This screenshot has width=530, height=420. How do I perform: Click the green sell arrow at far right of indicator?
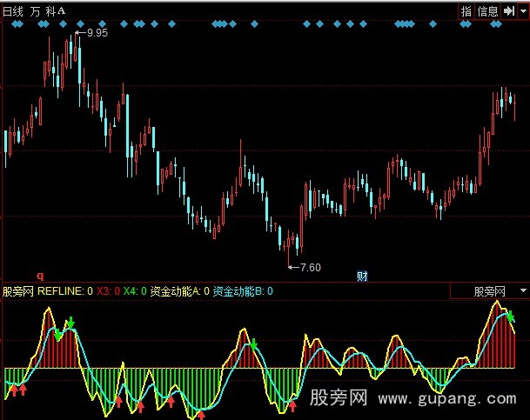(512, 317)
